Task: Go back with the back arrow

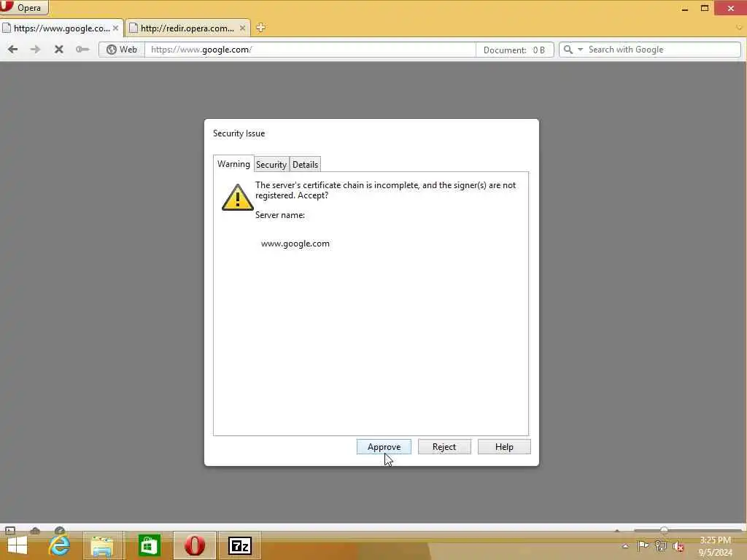Action: 13,49
